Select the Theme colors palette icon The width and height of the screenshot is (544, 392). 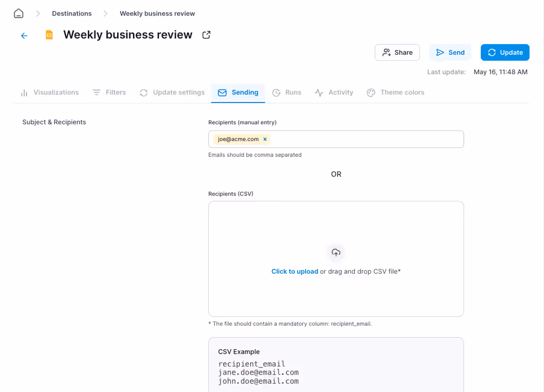[371, 92]
